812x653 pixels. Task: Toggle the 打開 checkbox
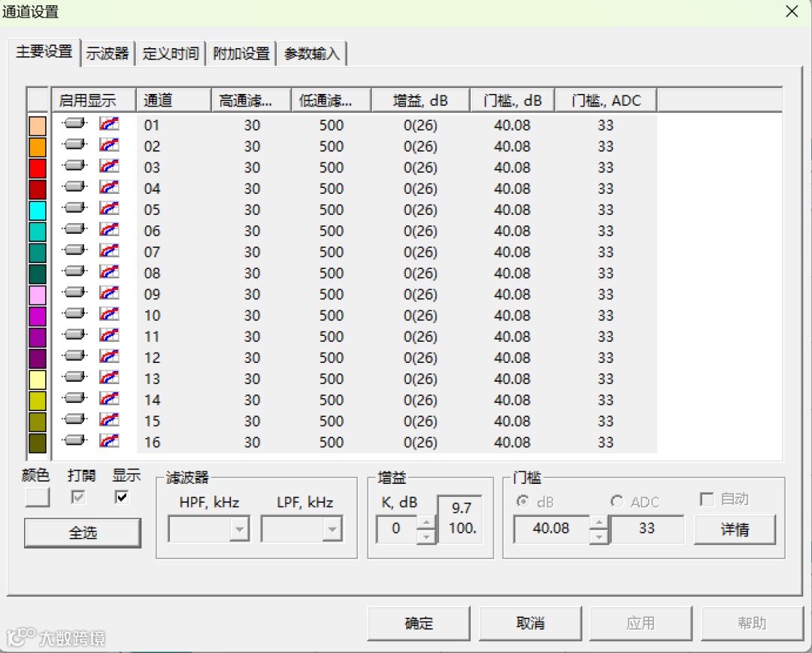point(77,497)
